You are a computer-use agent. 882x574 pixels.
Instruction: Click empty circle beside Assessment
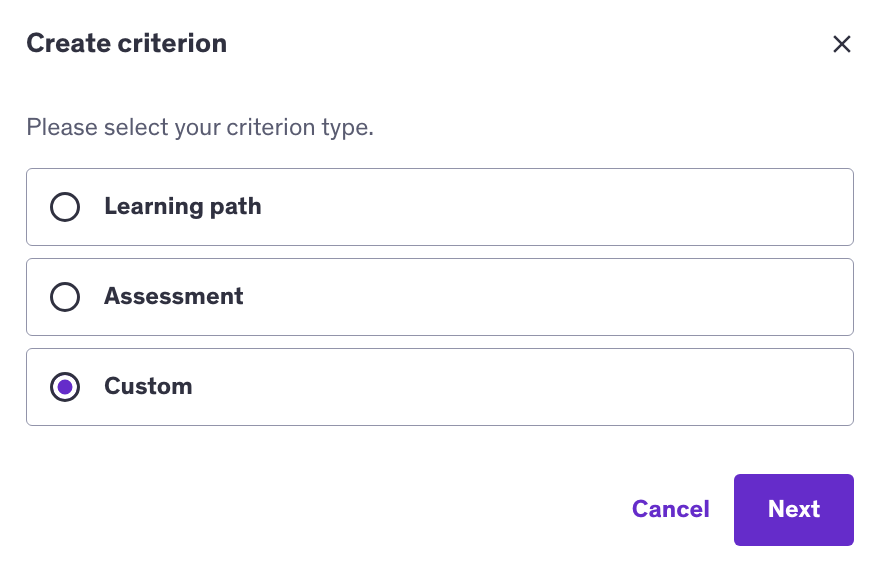[65, 297]
